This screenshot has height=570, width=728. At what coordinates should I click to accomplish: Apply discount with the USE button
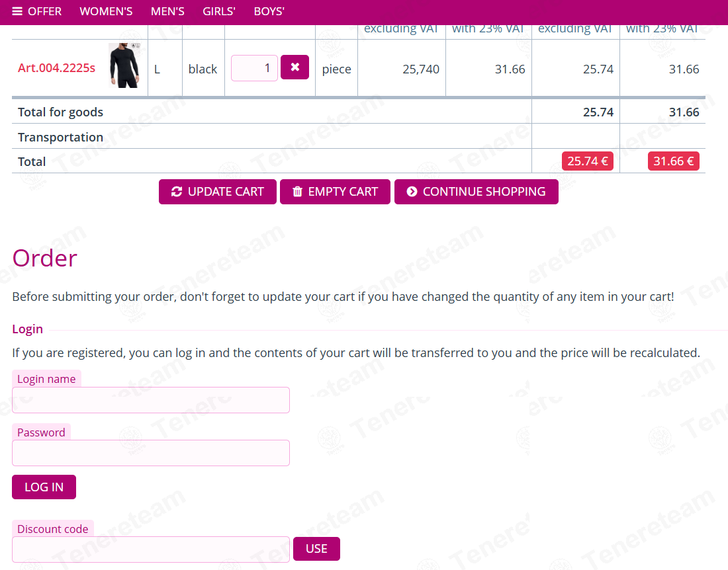pyautogui.click(x=316, y=549)
